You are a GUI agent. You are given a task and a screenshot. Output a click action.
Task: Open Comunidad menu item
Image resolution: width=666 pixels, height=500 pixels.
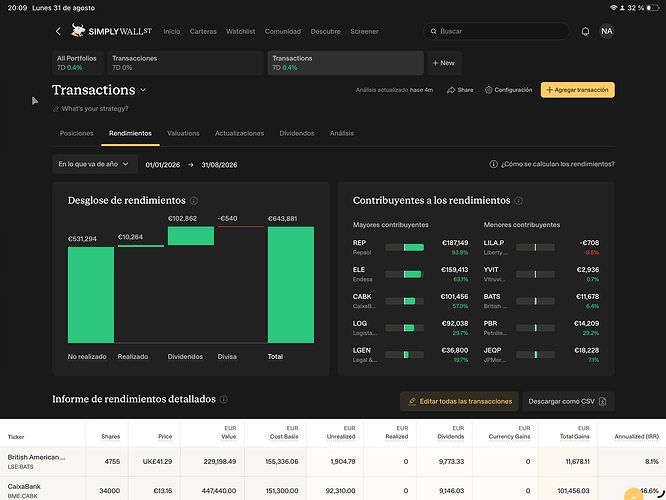pos(282,31)
